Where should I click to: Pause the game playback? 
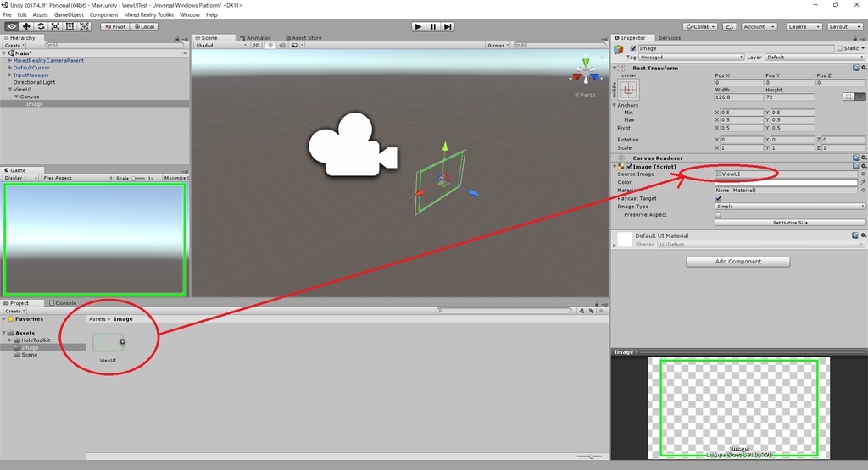point(433,26)
